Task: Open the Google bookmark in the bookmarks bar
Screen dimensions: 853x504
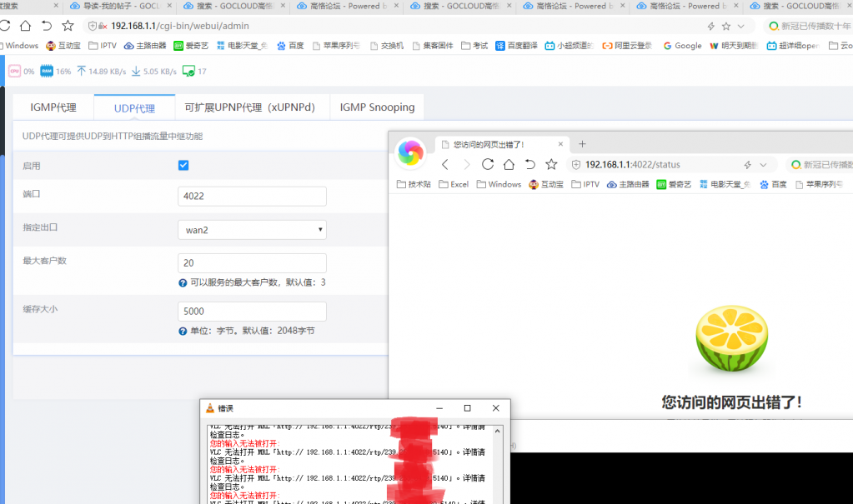Action: coord(682,46)
